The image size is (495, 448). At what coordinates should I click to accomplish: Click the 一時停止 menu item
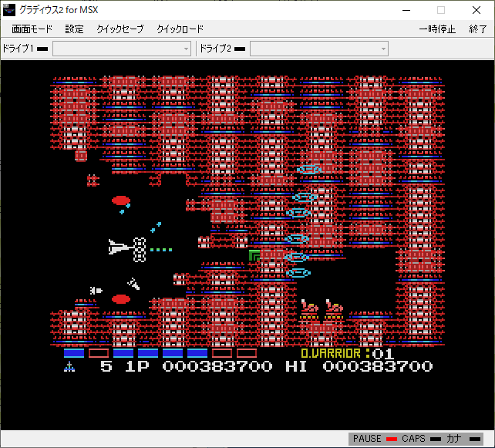point(437,29)
